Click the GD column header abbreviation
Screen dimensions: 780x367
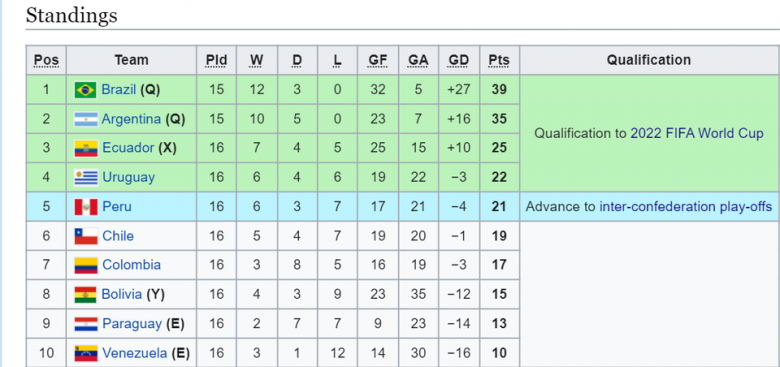pos(458,60)
